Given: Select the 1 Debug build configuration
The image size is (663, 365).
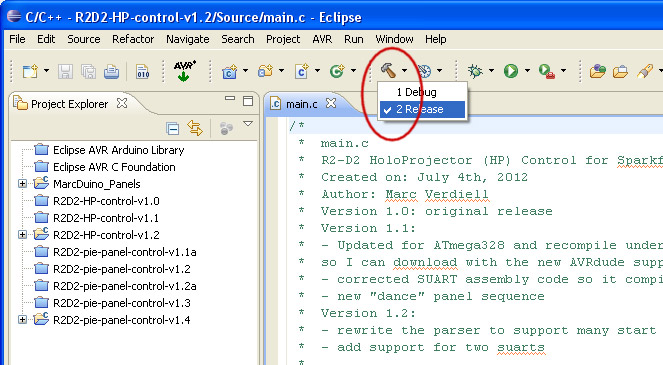Looking at the screenshot, I should (x=422, y=92).
